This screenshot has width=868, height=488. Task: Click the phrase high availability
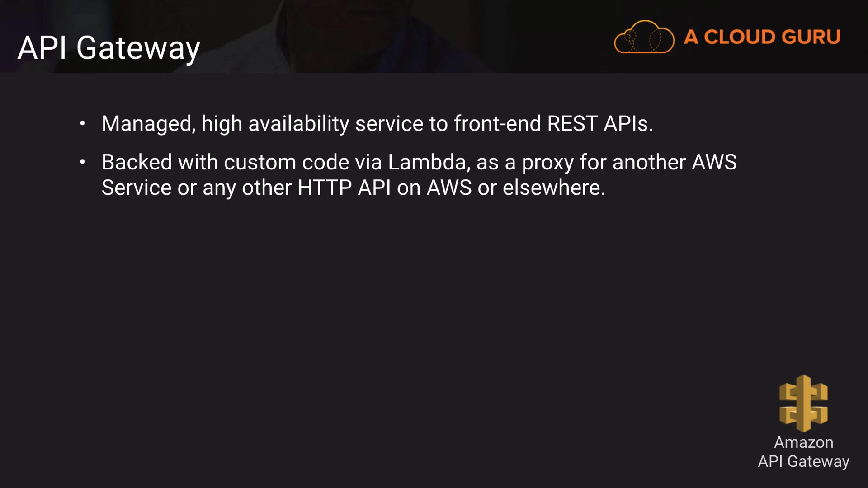point(275,124)
